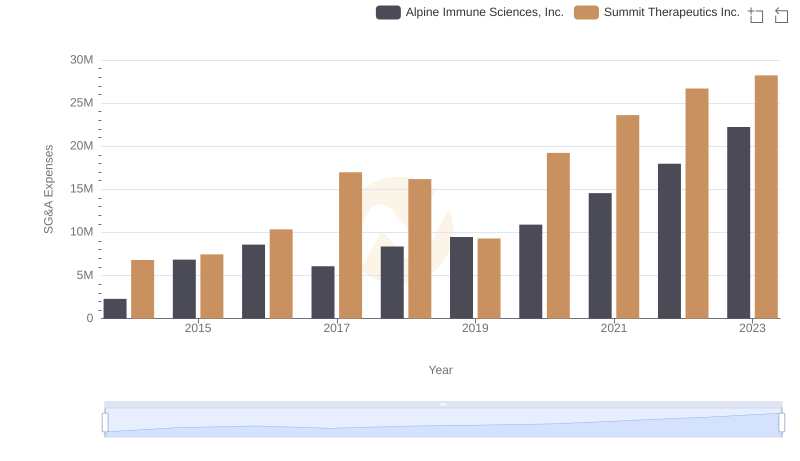Screen dimensions: 800x461
Task: Click the Year axis title
Action: [x=440, y=370]
